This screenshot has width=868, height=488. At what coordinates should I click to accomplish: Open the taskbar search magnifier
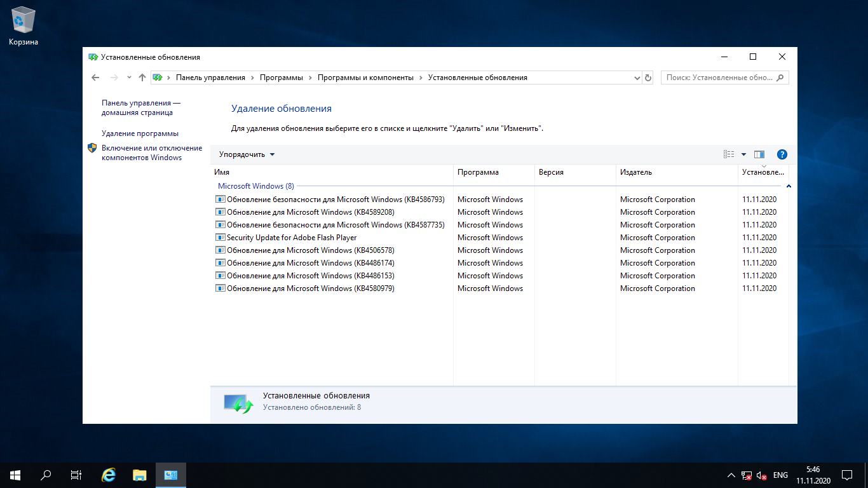coord(46,475)
